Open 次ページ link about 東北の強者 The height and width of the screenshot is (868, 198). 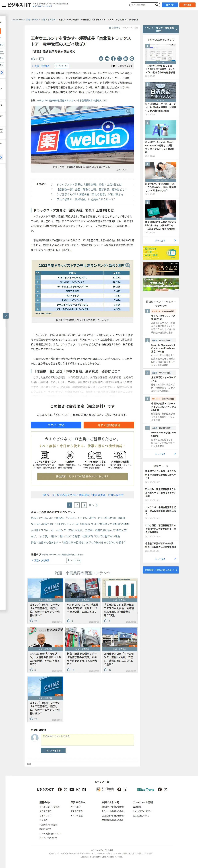83,495
